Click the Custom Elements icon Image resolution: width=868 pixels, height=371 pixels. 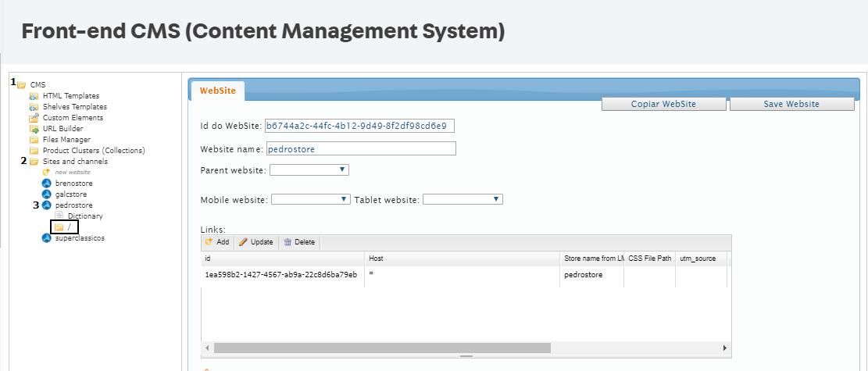pos(34,118)
